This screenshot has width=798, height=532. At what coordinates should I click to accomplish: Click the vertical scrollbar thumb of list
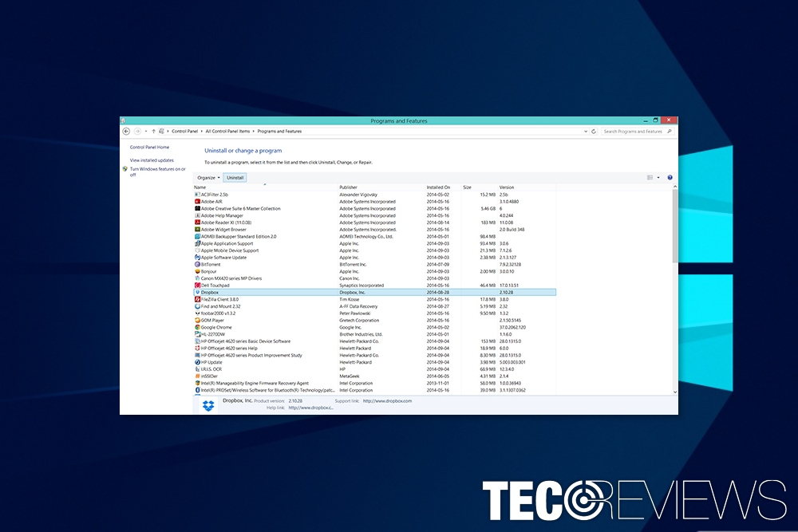point(675,227)
